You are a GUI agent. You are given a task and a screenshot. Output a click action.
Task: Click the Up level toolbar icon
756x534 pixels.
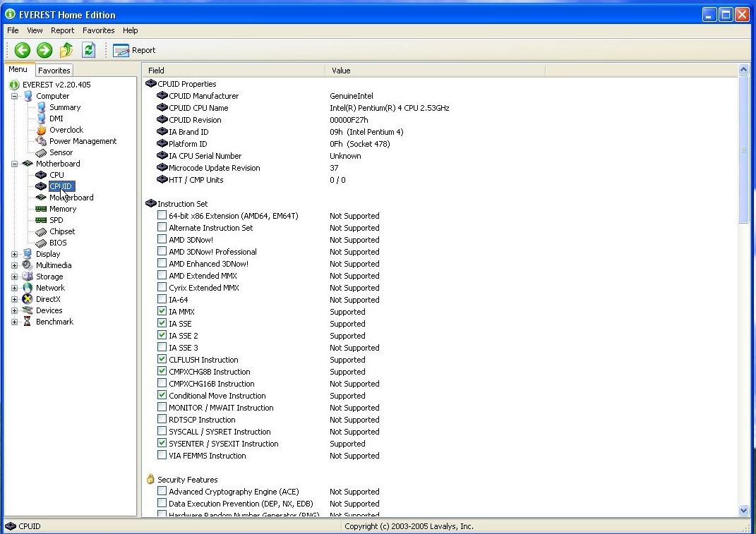click(x=66, y=49)
